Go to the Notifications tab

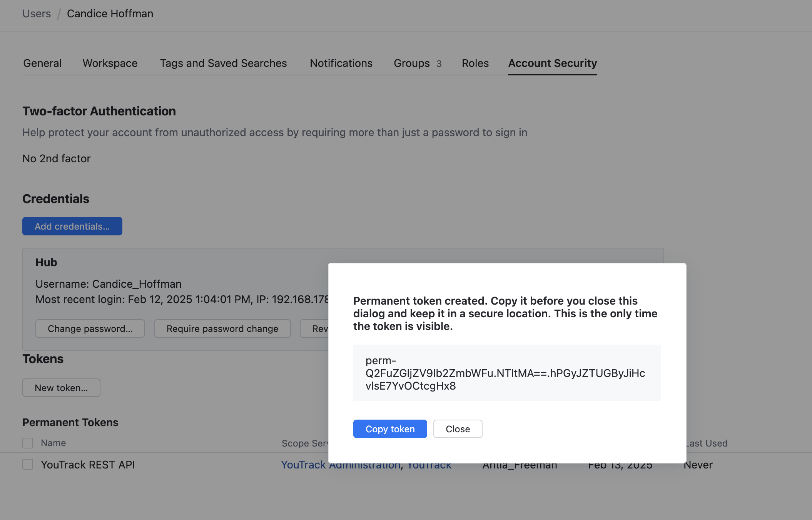click(341, 63)
